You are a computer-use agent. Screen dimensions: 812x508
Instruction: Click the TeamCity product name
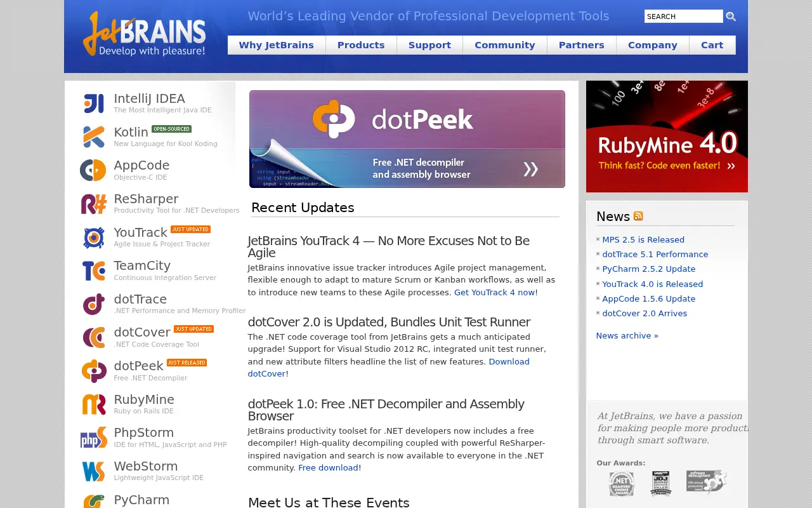[142, 265]
